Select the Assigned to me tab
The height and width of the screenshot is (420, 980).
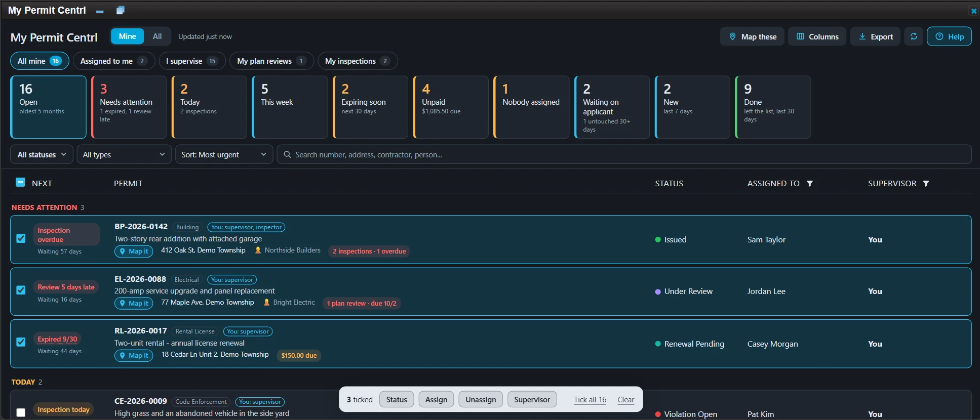pyautogui.click(x=114, y=61)
